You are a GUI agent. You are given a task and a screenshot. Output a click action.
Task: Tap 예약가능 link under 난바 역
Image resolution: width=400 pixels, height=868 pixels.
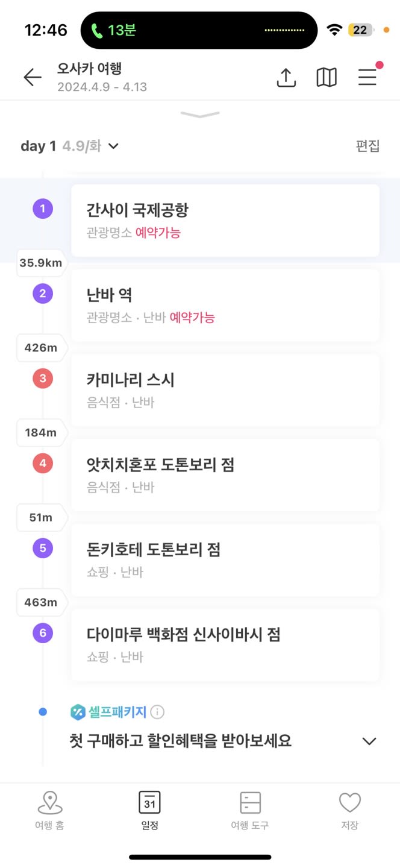point(192,318)
